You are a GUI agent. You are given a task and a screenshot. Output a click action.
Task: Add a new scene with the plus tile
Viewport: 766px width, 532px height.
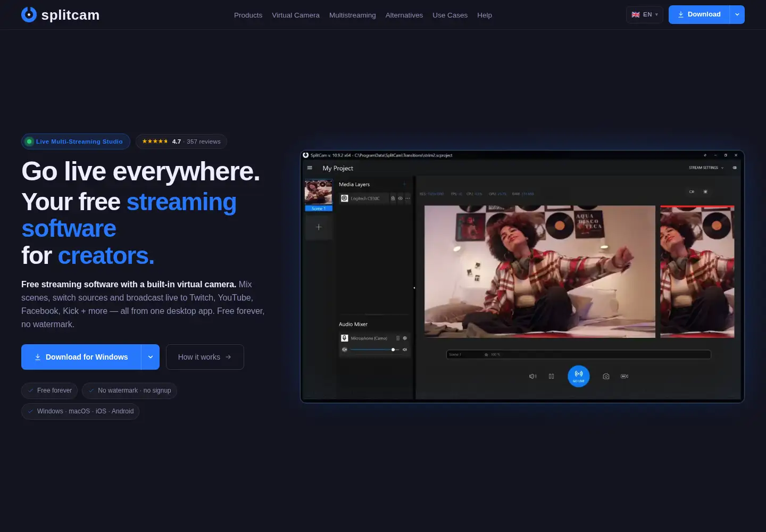tap(319, 227)
